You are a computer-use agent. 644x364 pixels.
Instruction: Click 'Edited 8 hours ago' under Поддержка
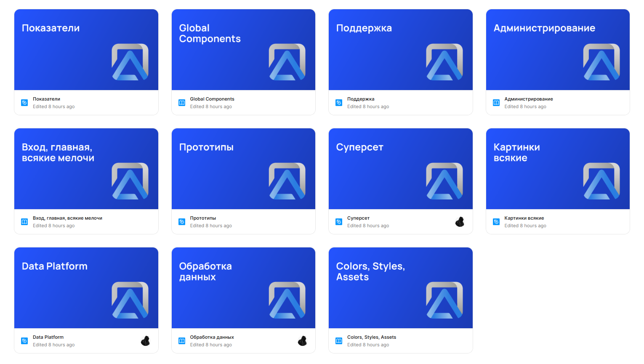368,107
